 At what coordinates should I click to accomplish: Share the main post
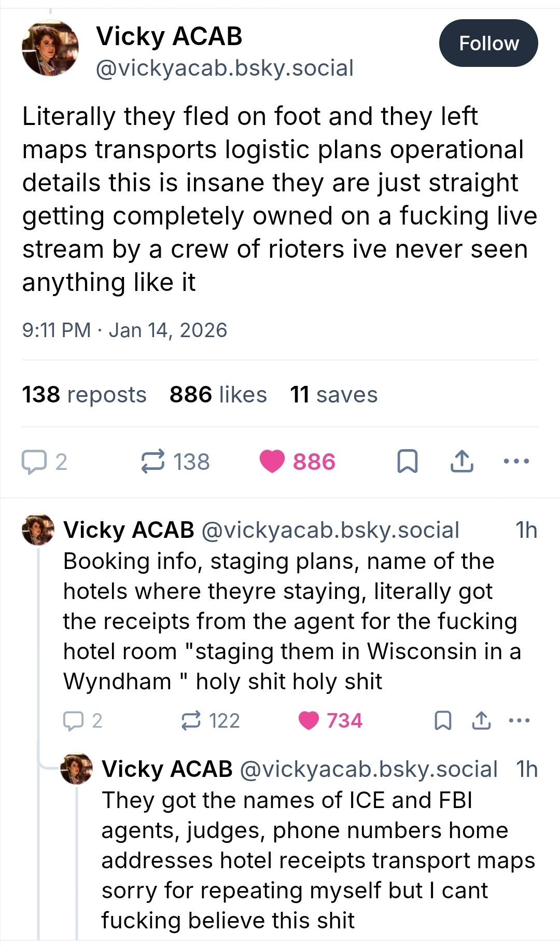click(x=461, y=461)
